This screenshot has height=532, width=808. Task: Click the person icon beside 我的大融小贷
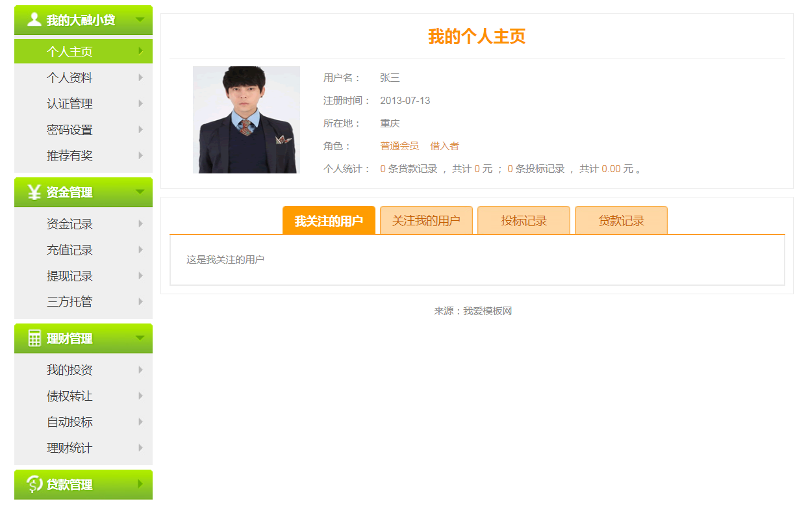tap(34, 19)
